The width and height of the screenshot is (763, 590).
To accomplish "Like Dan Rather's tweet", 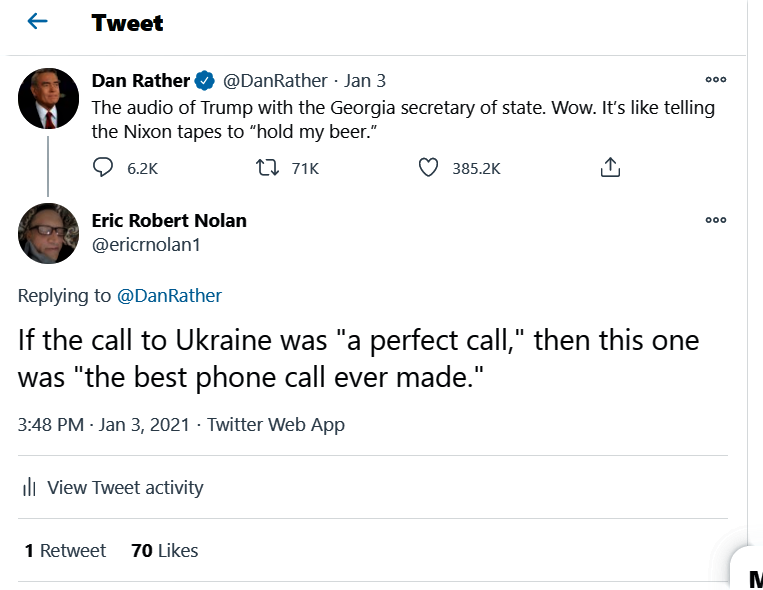I will (428, 168).
